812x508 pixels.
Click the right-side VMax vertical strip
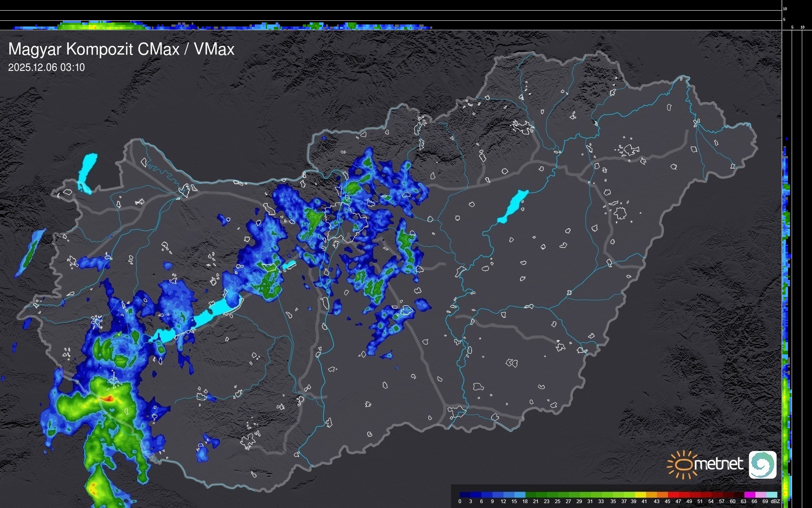tap(786, 285)
